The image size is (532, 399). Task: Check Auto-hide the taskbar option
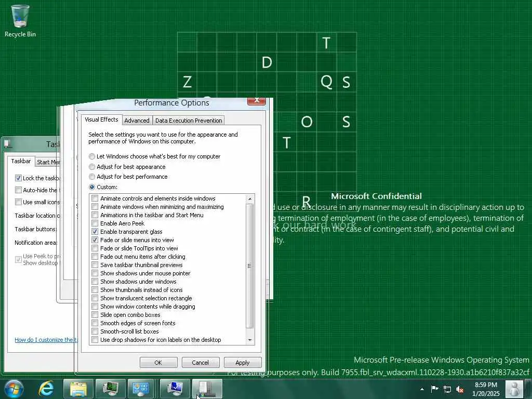pos(19,190)
